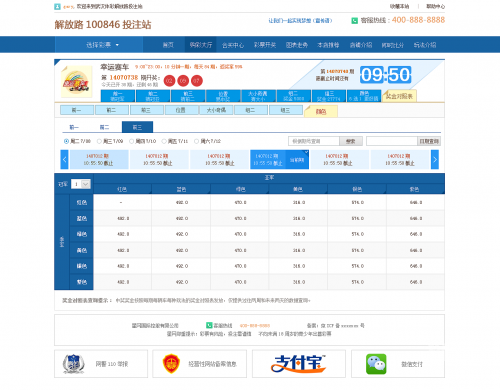The image size is (500, 390).
Task: Select the 周四 7/10 radio button
Action: tap(131, 141)
